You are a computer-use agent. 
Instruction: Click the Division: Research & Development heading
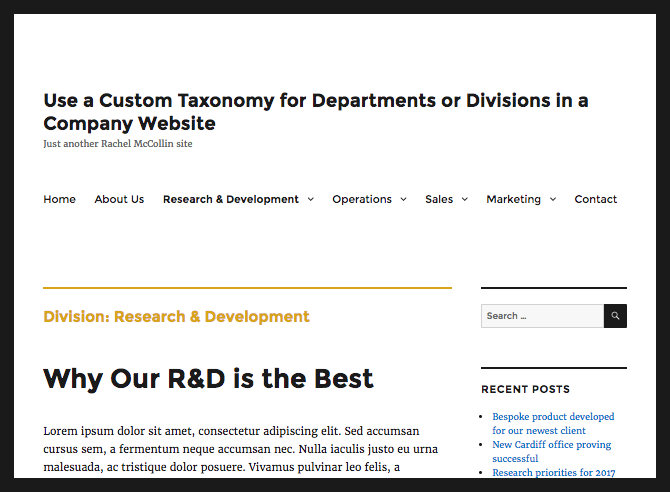(x=176, y=317)
